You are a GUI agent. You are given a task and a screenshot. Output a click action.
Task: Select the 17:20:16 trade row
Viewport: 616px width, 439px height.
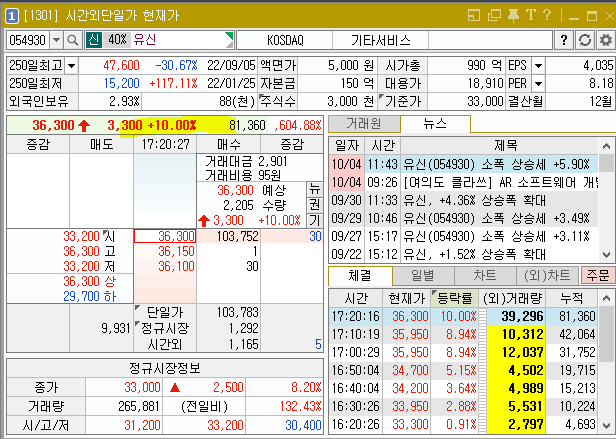tap(463, 316)
